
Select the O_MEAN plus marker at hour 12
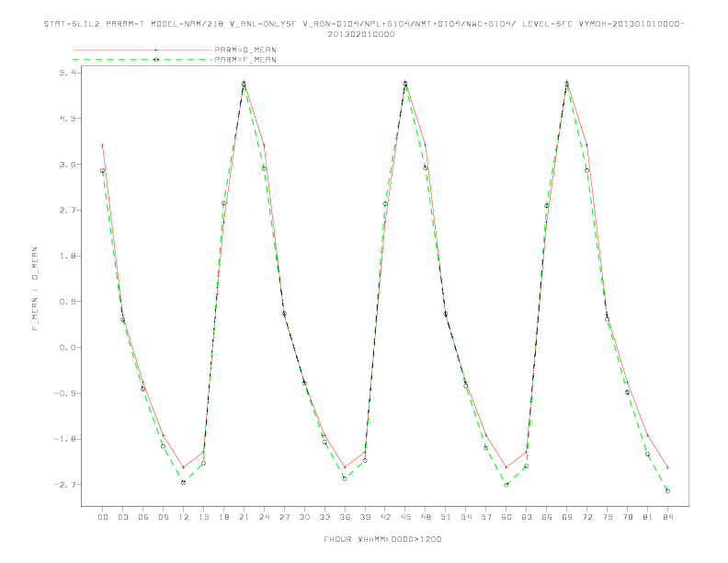(184, 467)
